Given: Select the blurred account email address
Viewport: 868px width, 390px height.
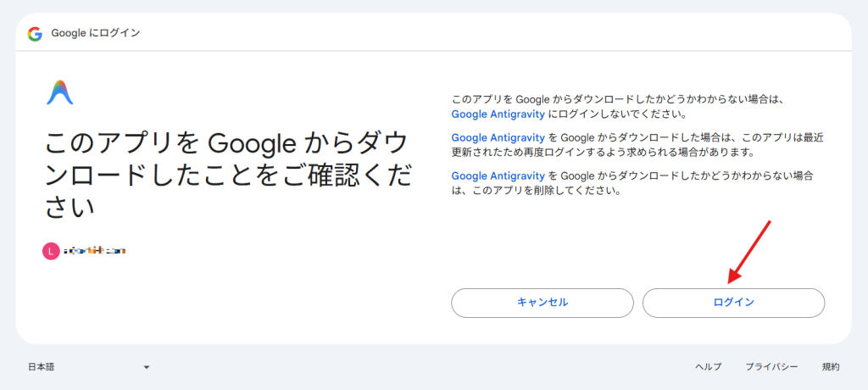Looking at the screenshot, I should click(94, 251).
